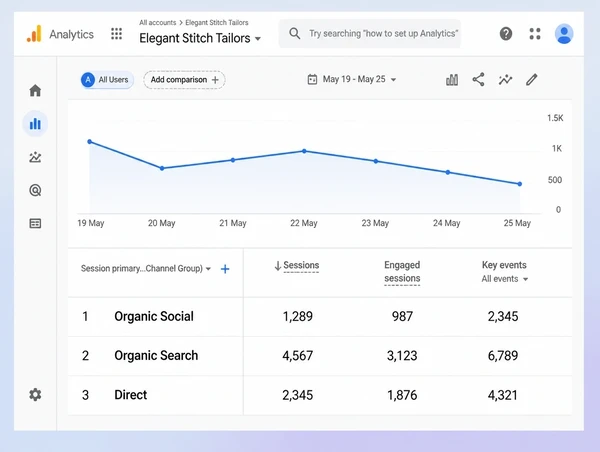
Task: Click Organic Social's 2,345 key events value
Action: pos(503,317)
